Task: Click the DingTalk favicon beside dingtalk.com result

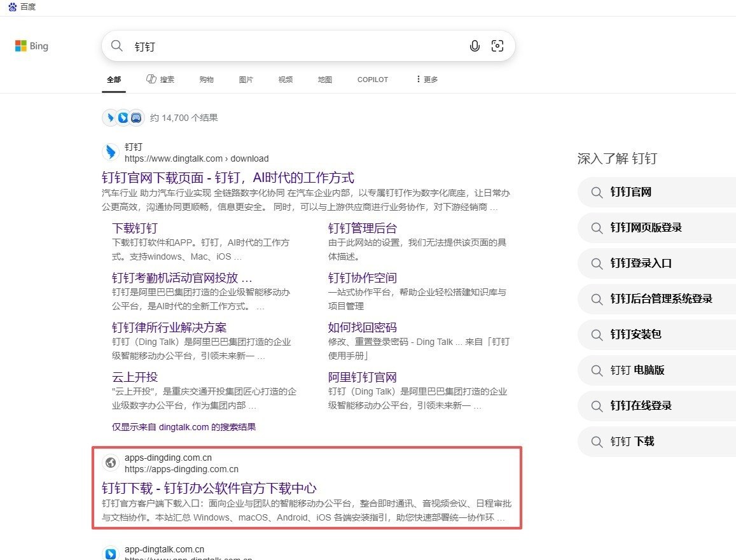Action: point(111,152)
